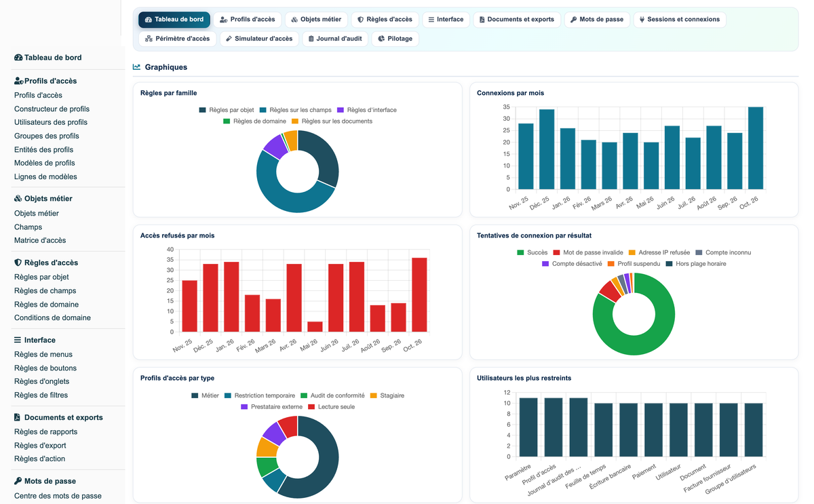Click the file icon on the Documents et exports tab
Image resolution: width=814 pixels, height=504 pixels.
click(x=482, y=20)
